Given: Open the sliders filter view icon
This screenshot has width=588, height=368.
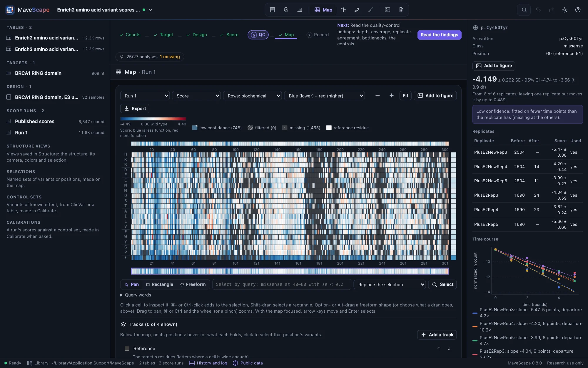Looking at the screenshot, I should pos(343,10).
